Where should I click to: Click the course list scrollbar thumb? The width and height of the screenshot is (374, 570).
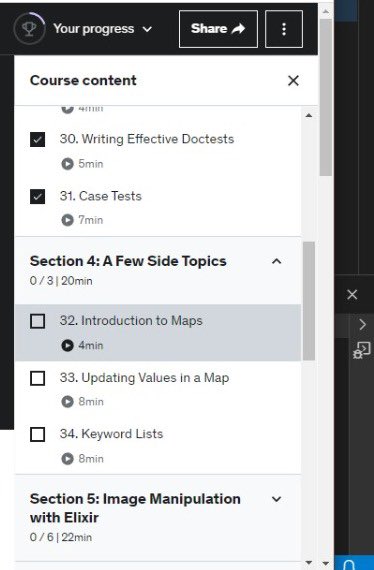(x=309, y=301)
